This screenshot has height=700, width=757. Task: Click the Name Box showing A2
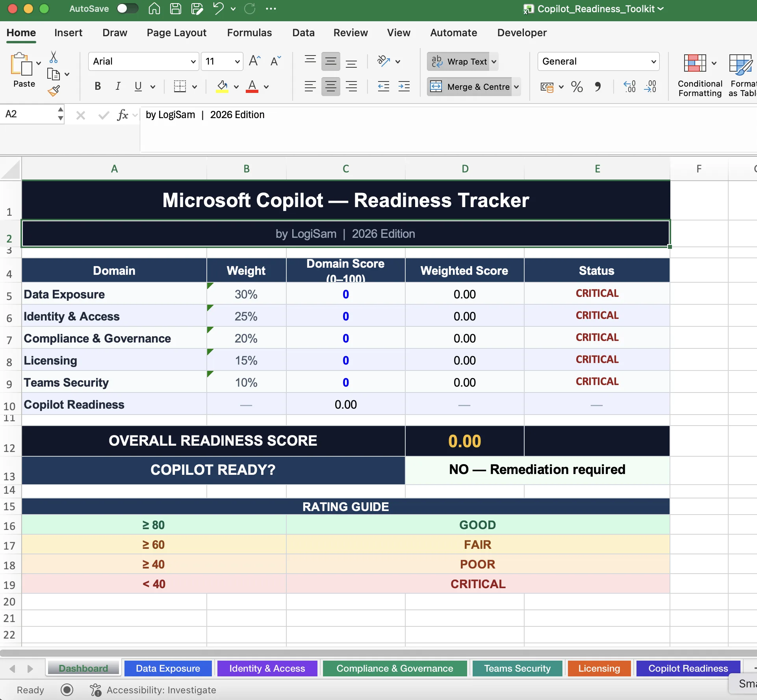(29, 115)
